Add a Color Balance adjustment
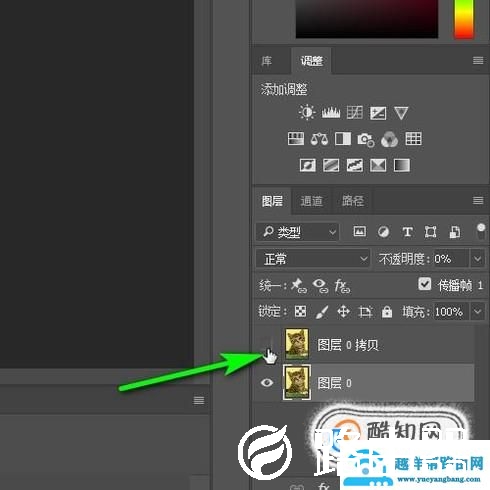Image resolution: width=490 pixels, height=490 pixels. pyautogui.click(x=319, y=139)
